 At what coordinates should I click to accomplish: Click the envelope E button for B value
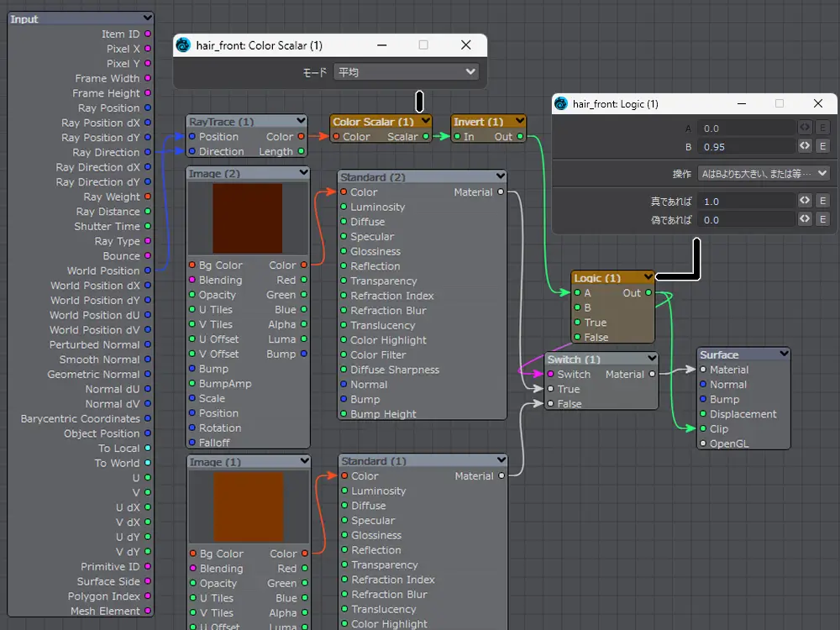point(822,146)
